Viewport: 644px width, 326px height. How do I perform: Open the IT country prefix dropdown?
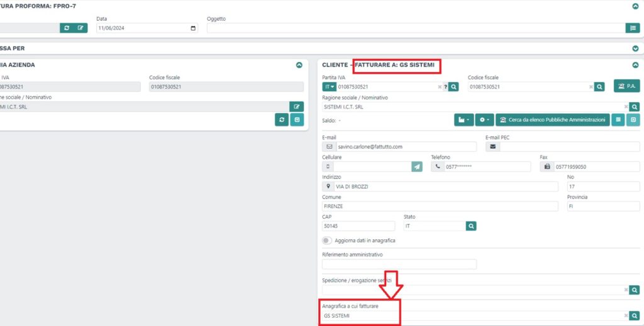click(x=329, y=87)
